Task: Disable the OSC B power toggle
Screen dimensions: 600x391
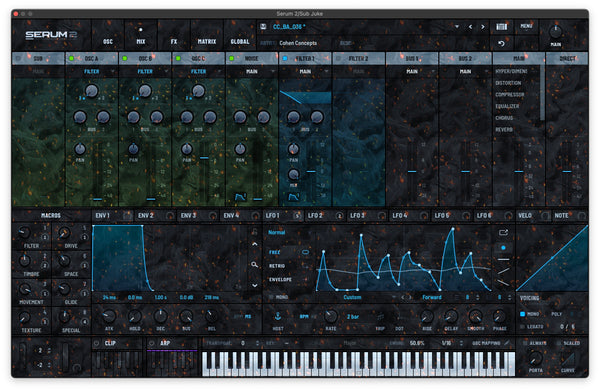Action: click(x=125, y=58)
